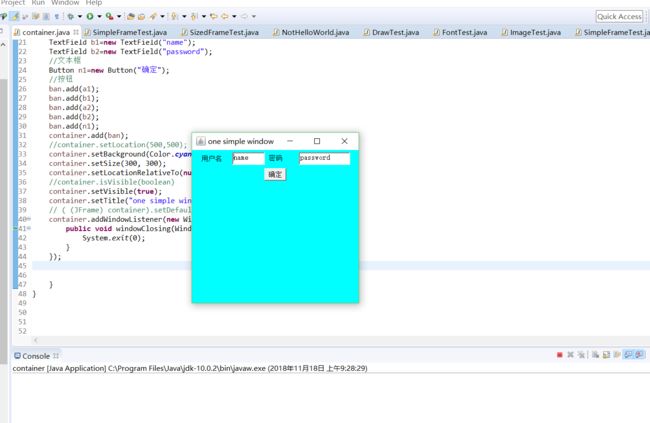Image resolution: width=650 pixels, height=423 pixels.
Task: Open the Window menu
Action: tap(65, 3)
